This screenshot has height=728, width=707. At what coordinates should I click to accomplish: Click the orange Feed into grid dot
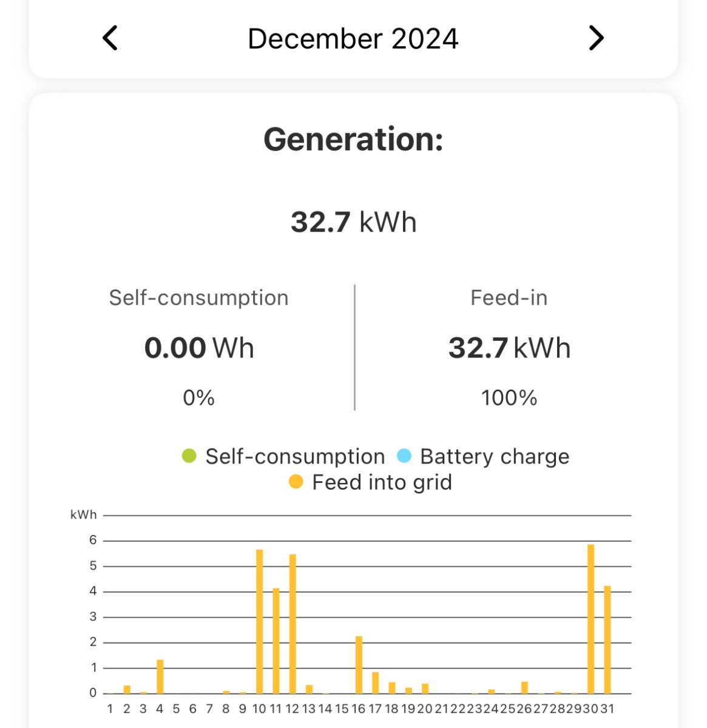point(296,482)
